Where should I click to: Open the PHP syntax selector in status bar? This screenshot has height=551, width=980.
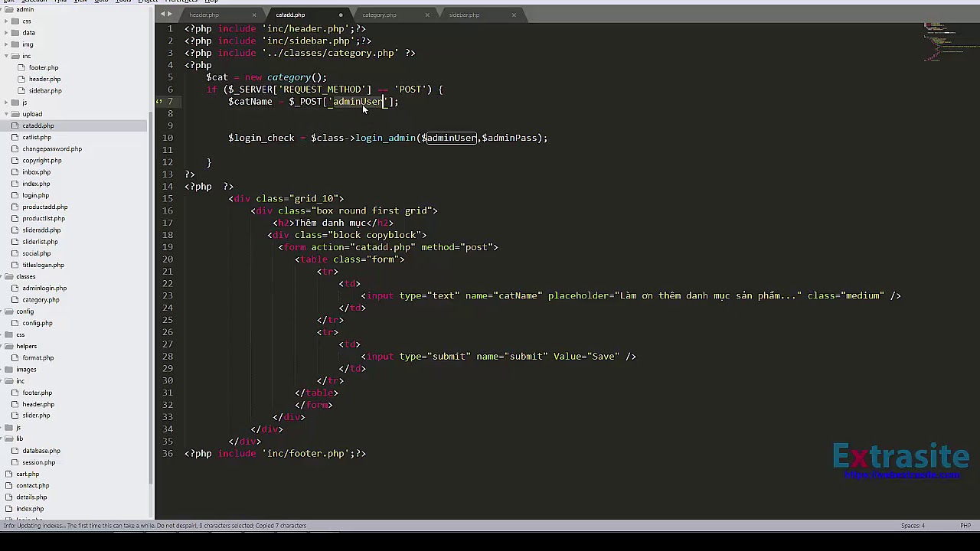point(965,526)
